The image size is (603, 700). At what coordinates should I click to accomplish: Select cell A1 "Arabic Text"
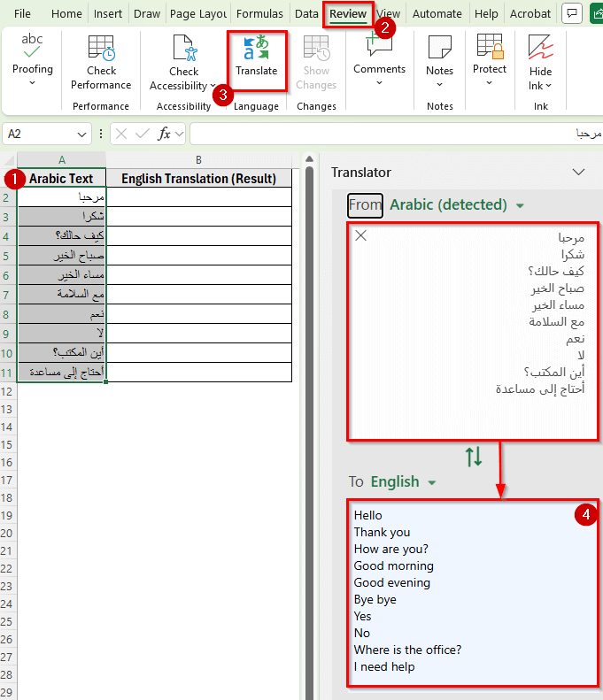pos(62,179)
